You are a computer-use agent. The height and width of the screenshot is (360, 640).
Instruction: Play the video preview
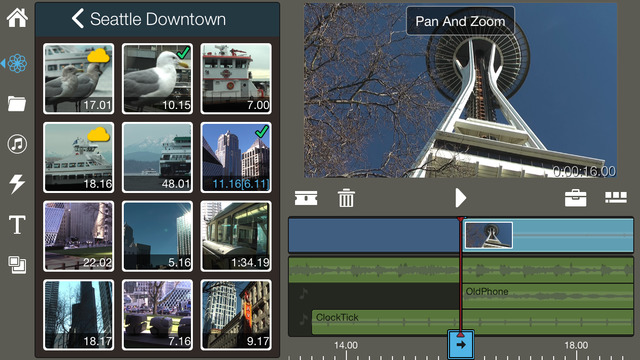click(x=460, y=198)
